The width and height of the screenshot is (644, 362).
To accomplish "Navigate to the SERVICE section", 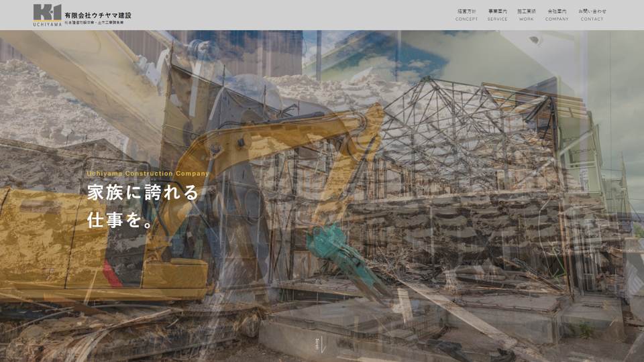I will pos(497,19).
